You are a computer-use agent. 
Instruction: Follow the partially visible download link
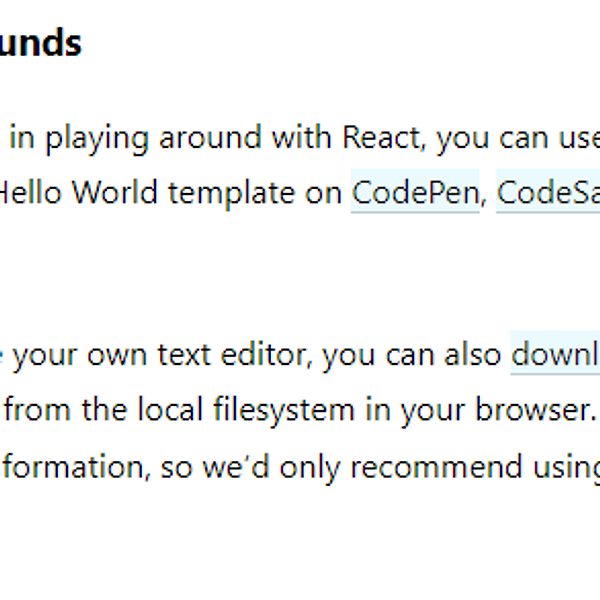pyautogui.click(x=555, y=355)
